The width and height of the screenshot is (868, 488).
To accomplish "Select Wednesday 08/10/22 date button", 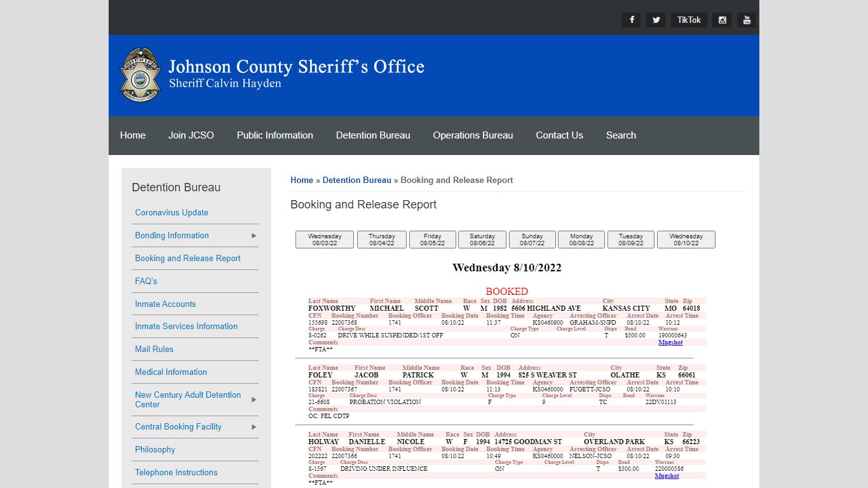I will point(686,240).
